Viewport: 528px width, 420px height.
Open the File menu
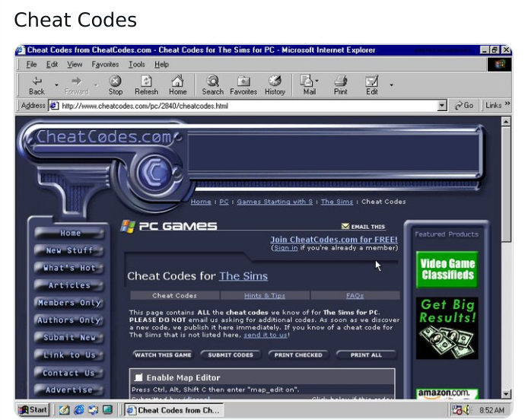(x=31, y=65)
